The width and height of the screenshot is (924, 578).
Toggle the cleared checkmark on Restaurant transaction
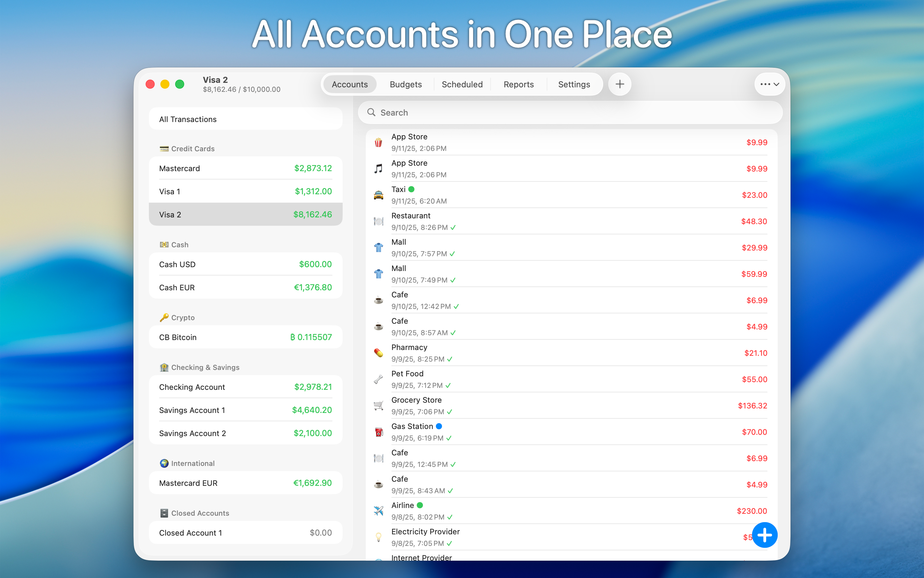[x=453, y=227]
